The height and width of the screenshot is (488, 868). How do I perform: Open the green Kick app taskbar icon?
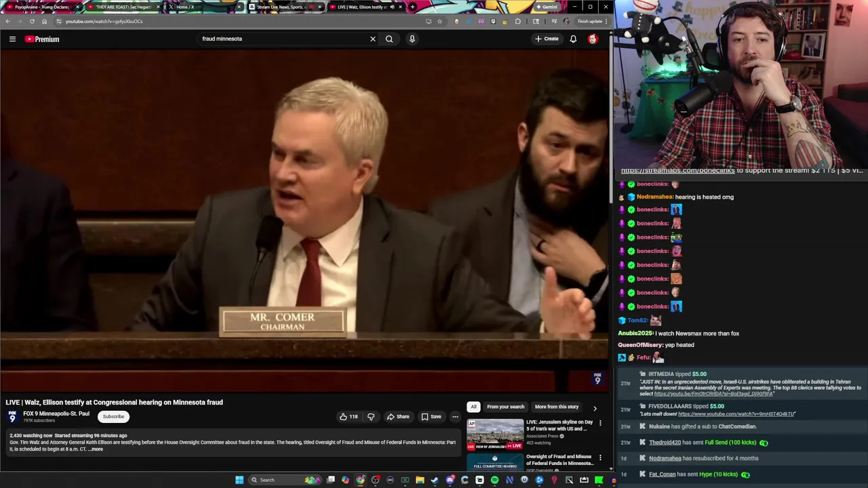click(599, 480)
